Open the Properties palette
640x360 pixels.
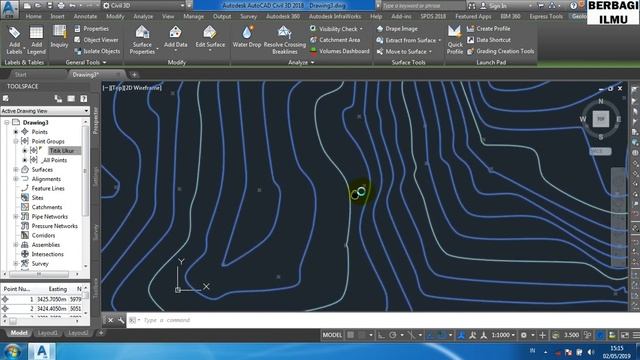pyautogui.click(x=91, y=29)
